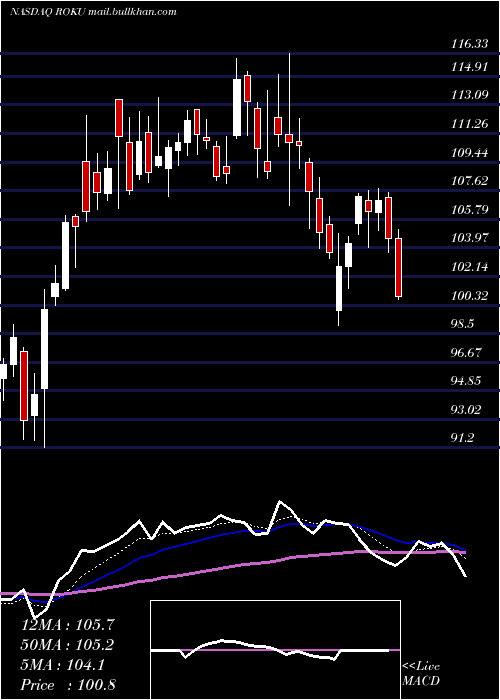Select the 98.5 price level label

tap(462, 324)
